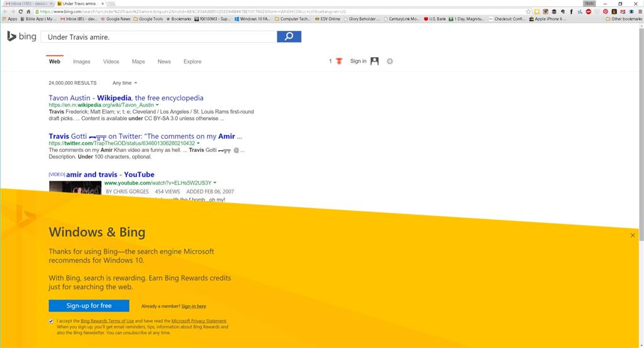Click the Buffer stacked-layers extension icon

554,11
